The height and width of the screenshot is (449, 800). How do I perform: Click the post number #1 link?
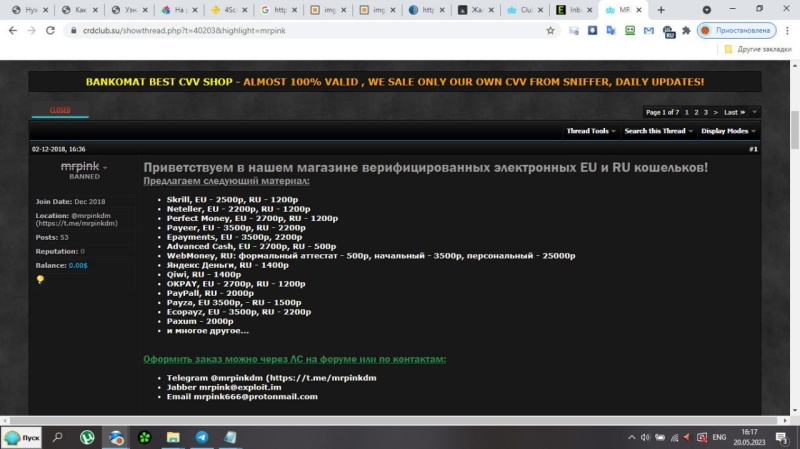pyautogui.click(x=753, y=149)
